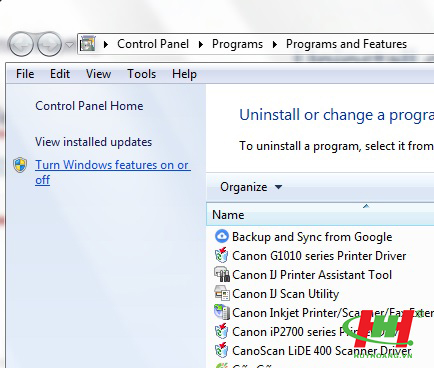The height and width of the screenshot is (368, 434).
Task: Go to Control Panel in breadcrumb
Action: (153, 44)
